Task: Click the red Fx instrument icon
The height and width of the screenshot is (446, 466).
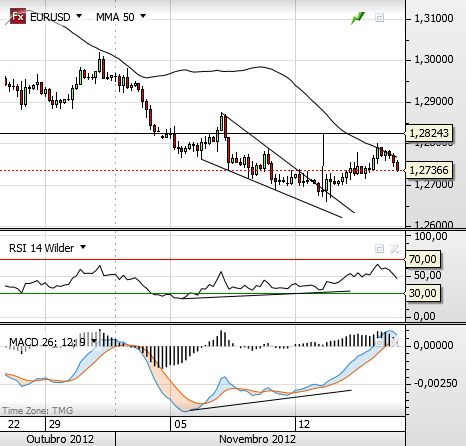Action: coord(18,17)
